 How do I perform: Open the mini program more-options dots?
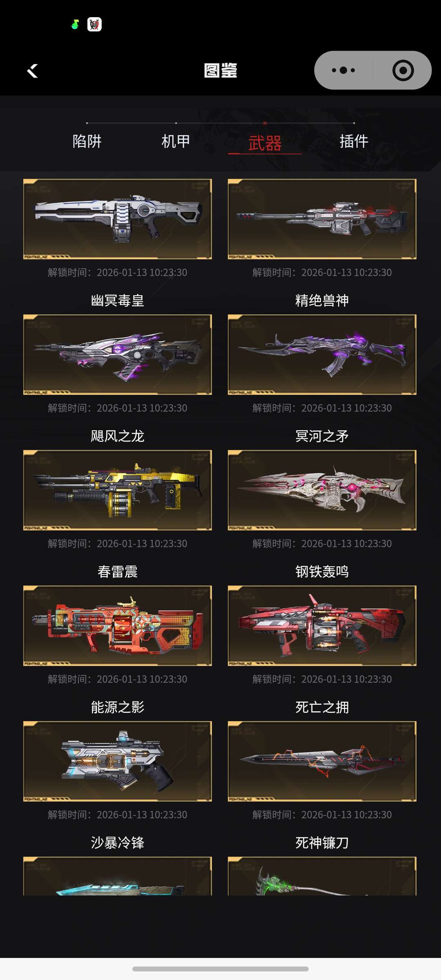click(343, 70)
